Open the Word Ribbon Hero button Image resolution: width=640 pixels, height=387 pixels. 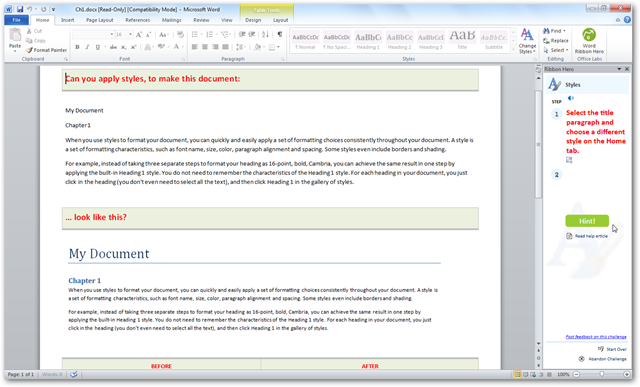pos(589,41)
